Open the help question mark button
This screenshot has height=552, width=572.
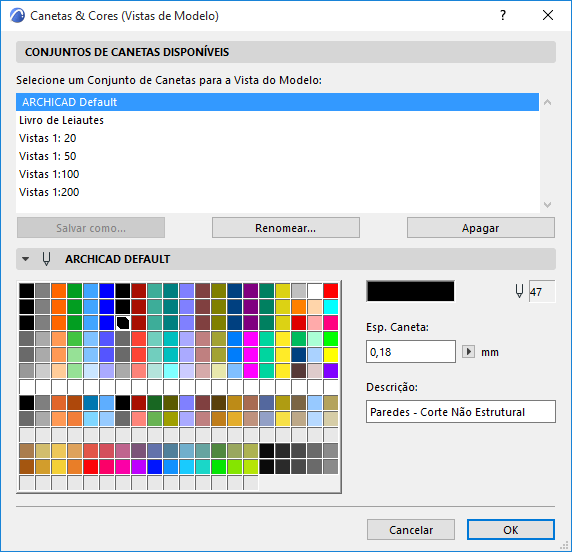pyautogui.click(x=503, y=15)
